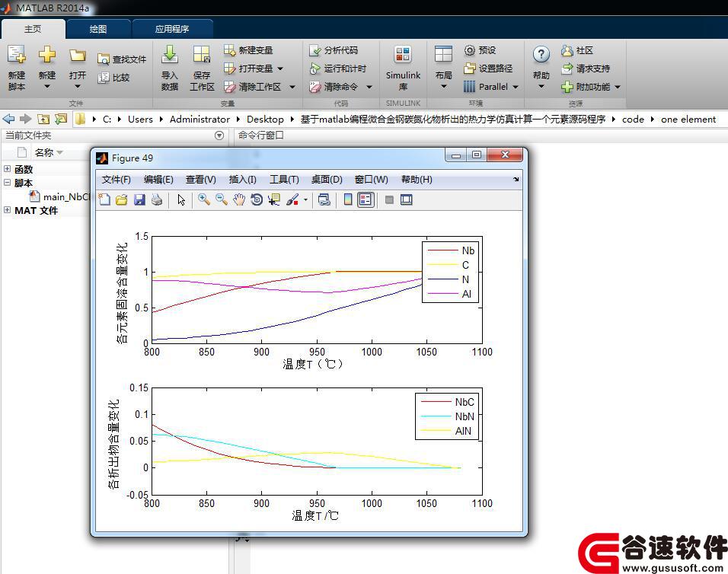Click Save icon in Figure 49 toolbar
728x574 pixels.
tap(139, 200)
